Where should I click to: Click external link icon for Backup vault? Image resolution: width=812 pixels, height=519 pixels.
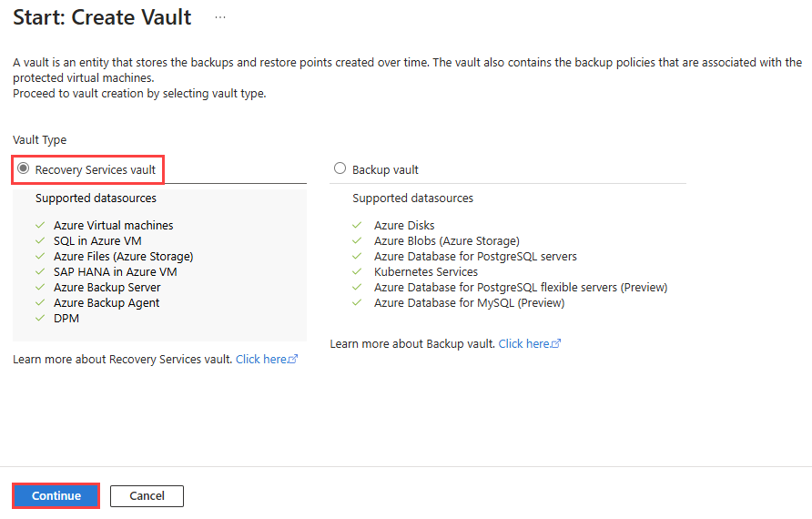click(556, 344)
